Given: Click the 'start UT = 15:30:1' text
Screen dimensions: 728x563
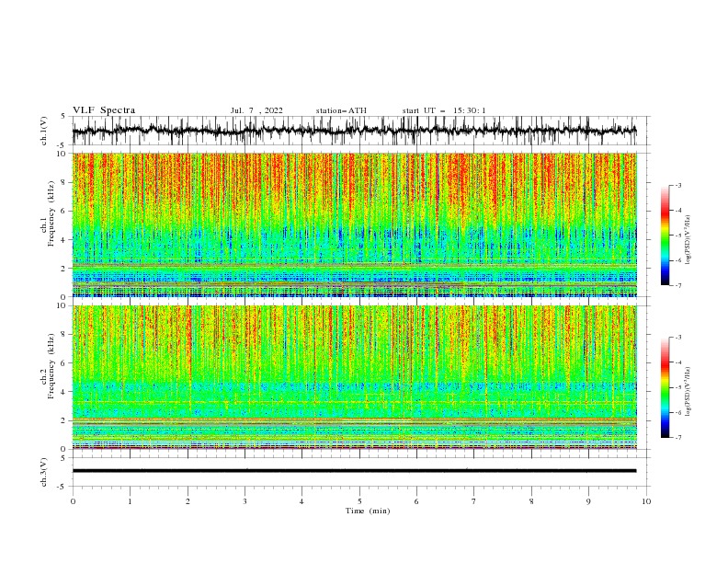Looking at the screenshot, I should [444, 110].
